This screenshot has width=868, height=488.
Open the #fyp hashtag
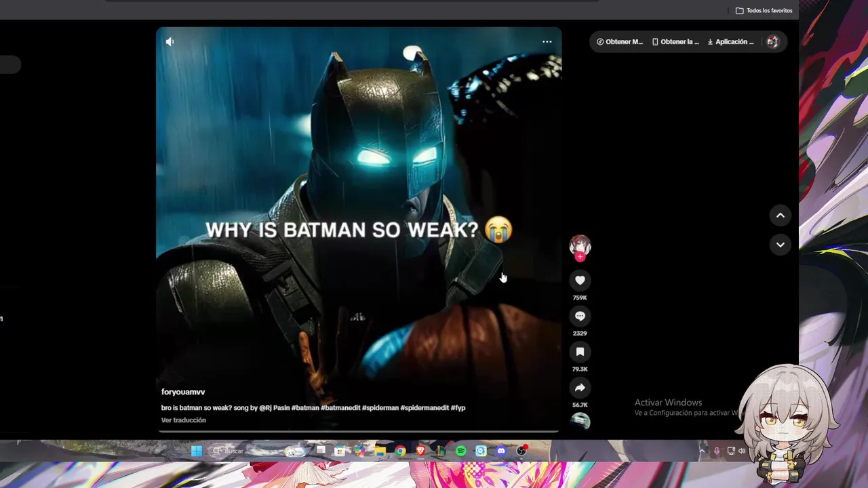(458, 408)
